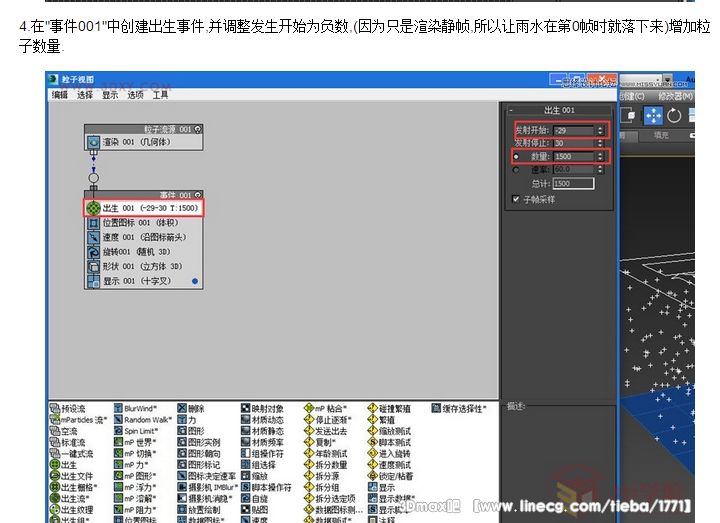The image size is (720, 523).
Task: Select the 数量 radio button
Action: (x=516, y=157)
